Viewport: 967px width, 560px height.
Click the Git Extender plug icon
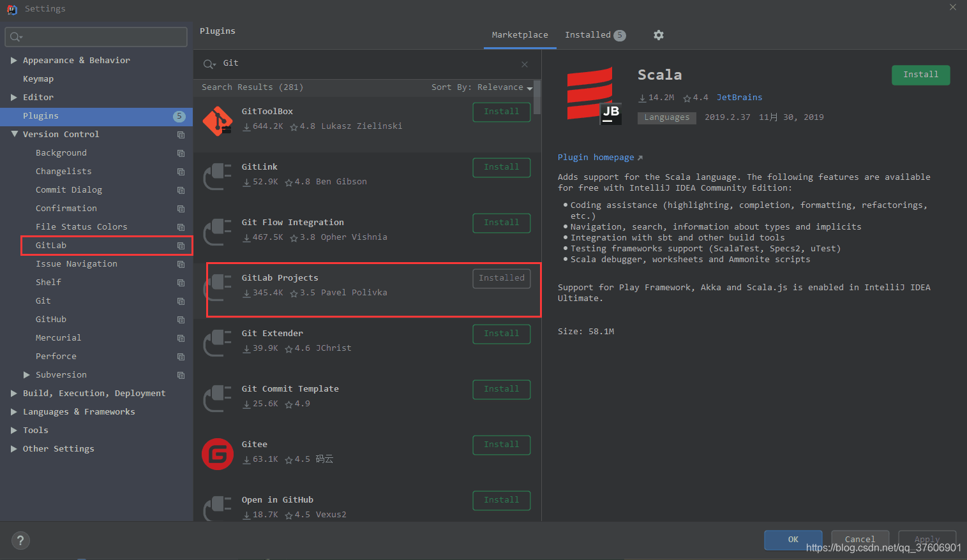tap(218, 343)
